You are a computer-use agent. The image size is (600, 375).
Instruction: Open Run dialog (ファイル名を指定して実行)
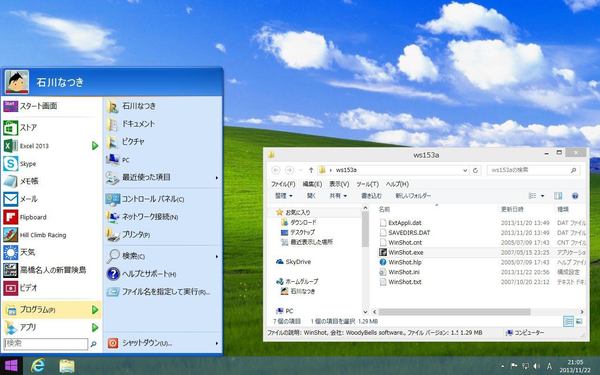[x=163, y=292]
